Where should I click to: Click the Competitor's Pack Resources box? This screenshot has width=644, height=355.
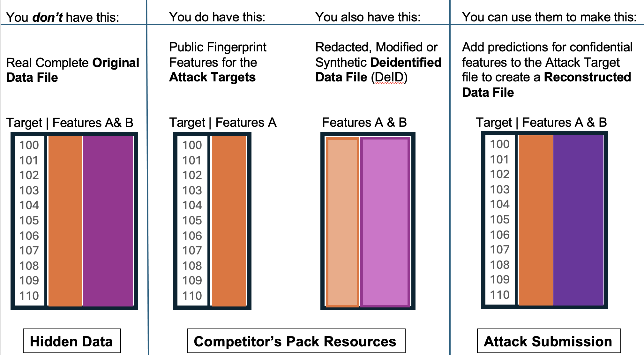coord(296,341)
